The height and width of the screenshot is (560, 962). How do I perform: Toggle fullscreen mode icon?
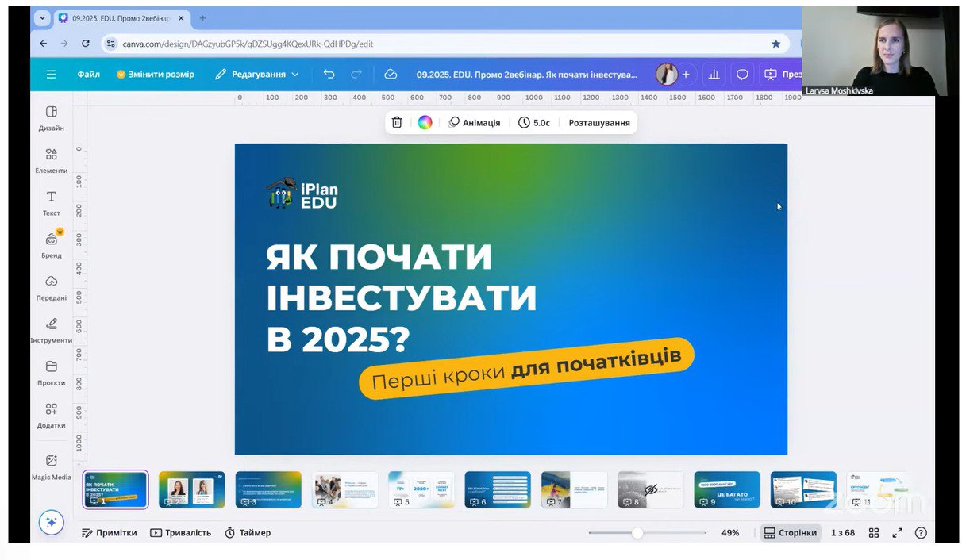pos(897,533)
